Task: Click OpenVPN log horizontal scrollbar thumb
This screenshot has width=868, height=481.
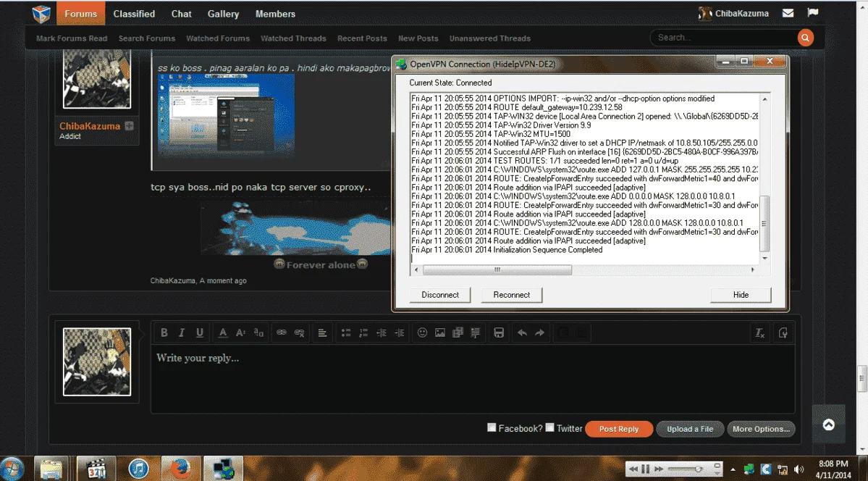Action: point(497,270)
